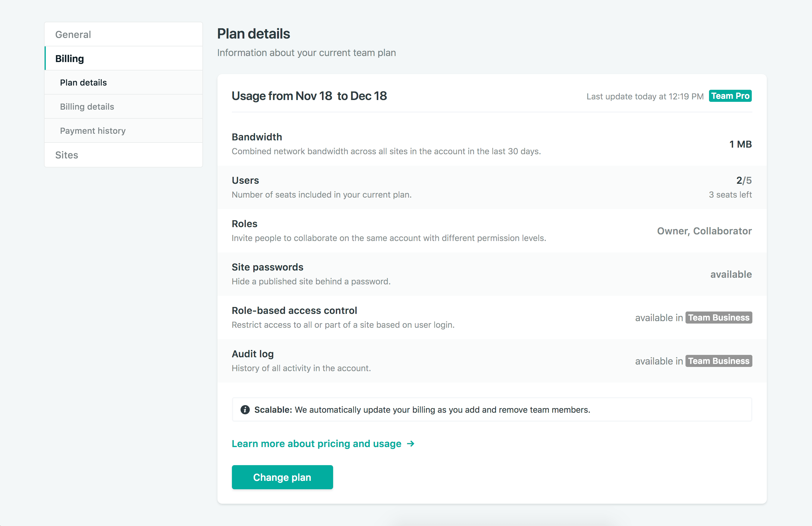This screenshot has height=526, width=812.
Task: Click the Site passwords row heading
Action: pos(267,267)
